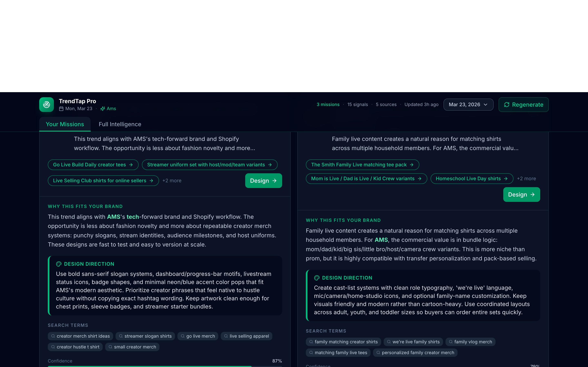Click the arrow on The Smith Family Live matching tee pack

click(x=412, y=165)
